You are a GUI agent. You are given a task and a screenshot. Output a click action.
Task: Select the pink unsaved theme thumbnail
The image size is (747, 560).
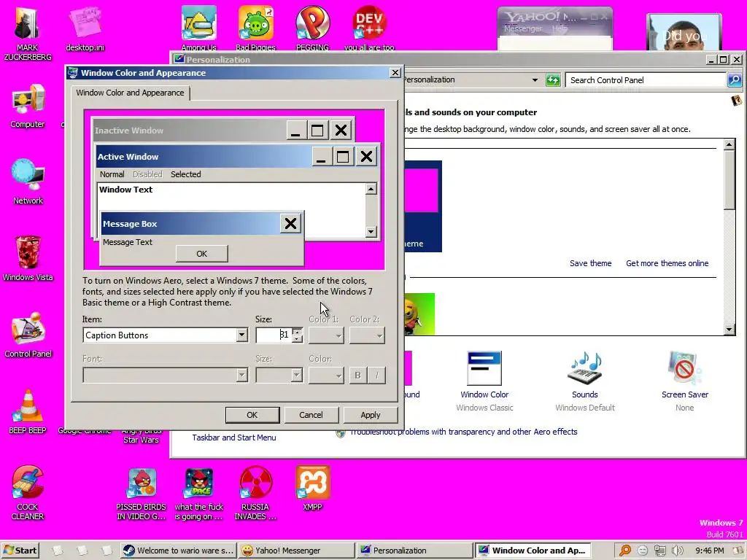point(422,206)
